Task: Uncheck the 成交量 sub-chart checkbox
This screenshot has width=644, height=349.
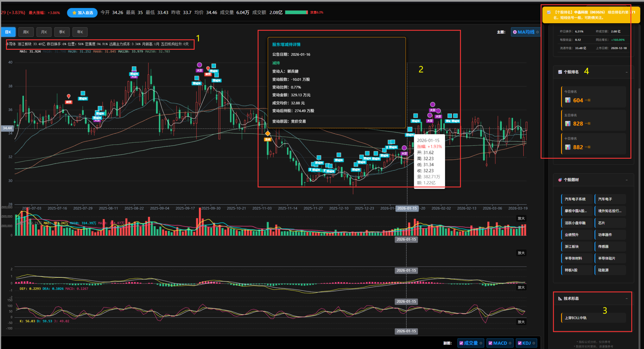Action: 461,343
